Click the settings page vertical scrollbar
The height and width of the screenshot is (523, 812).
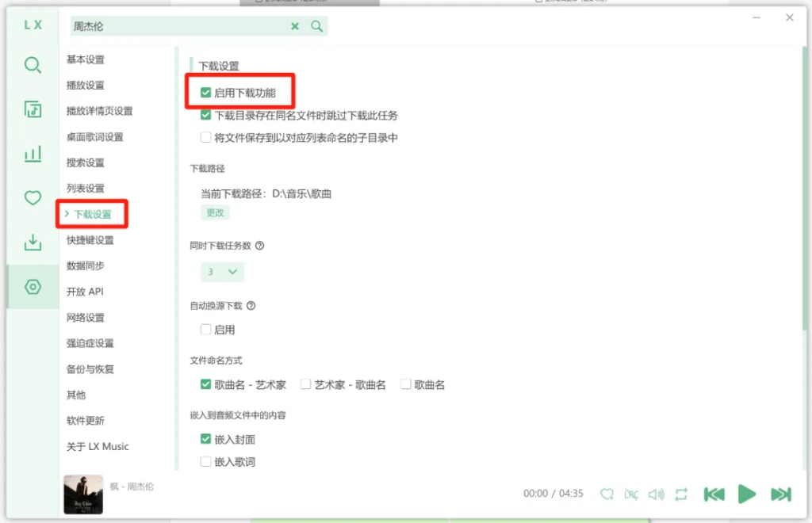(x=804, y=189)
